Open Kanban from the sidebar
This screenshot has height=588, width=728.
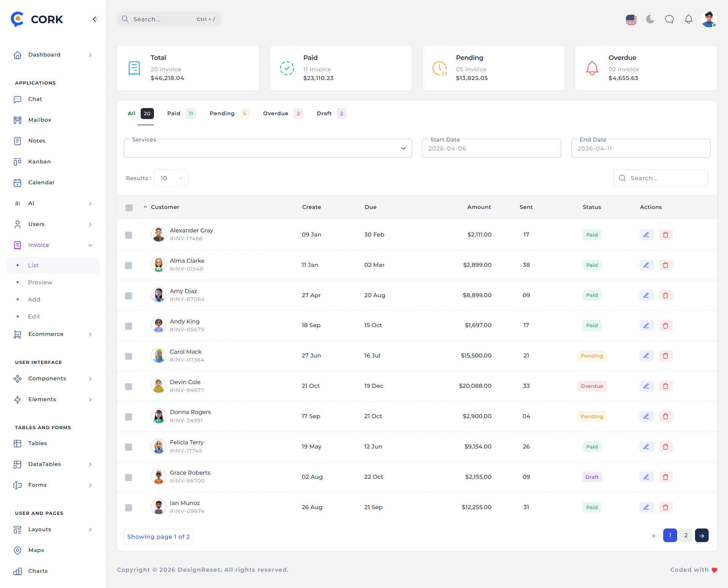click(x=39, y=162)
